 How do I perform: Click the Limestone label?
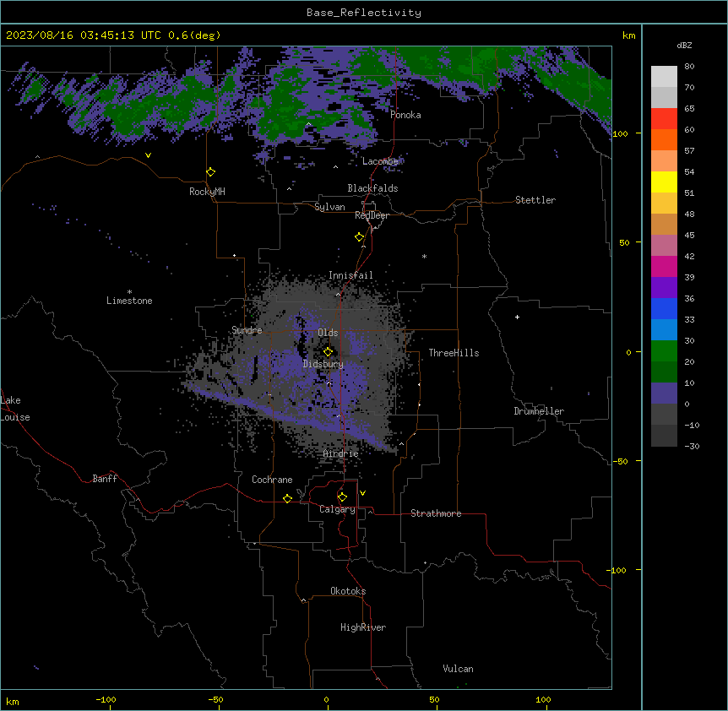129,301
